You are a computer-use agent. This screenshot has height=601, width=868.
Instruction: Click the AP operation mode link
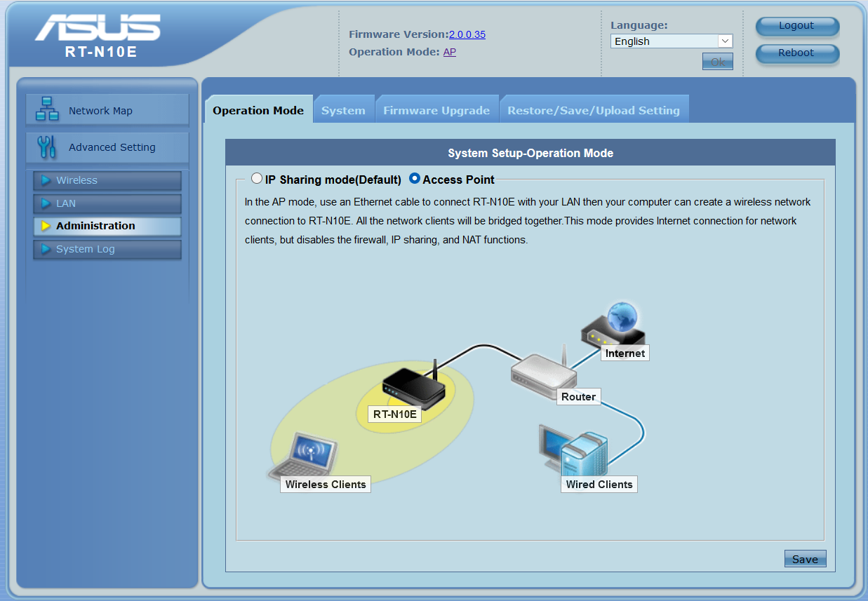coord(450,52)
